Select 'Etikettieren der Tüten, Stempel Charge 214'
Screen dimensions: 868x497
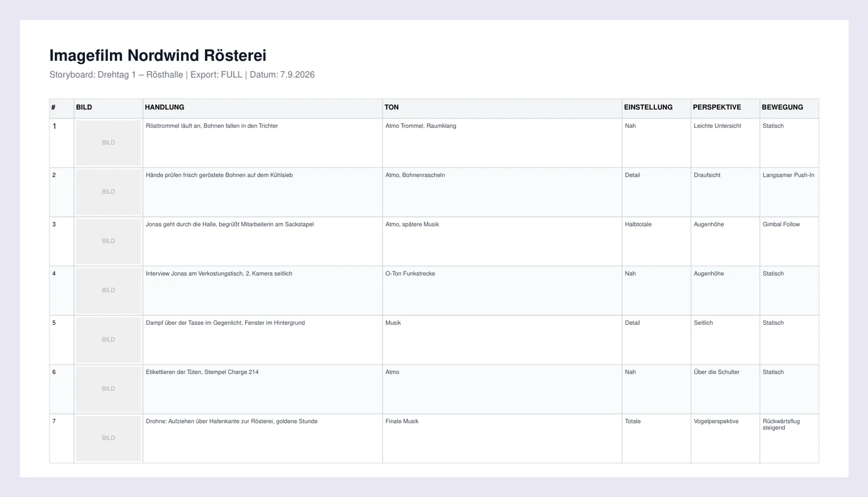(262, 389)
